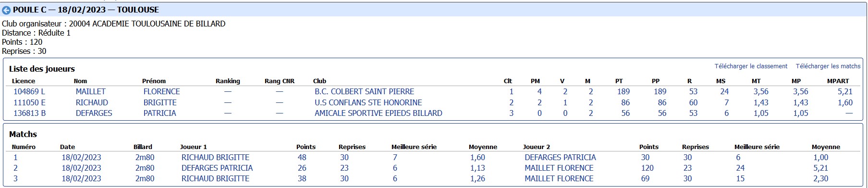
Task: Click the Ranking column header
Action: coord(228,81)
